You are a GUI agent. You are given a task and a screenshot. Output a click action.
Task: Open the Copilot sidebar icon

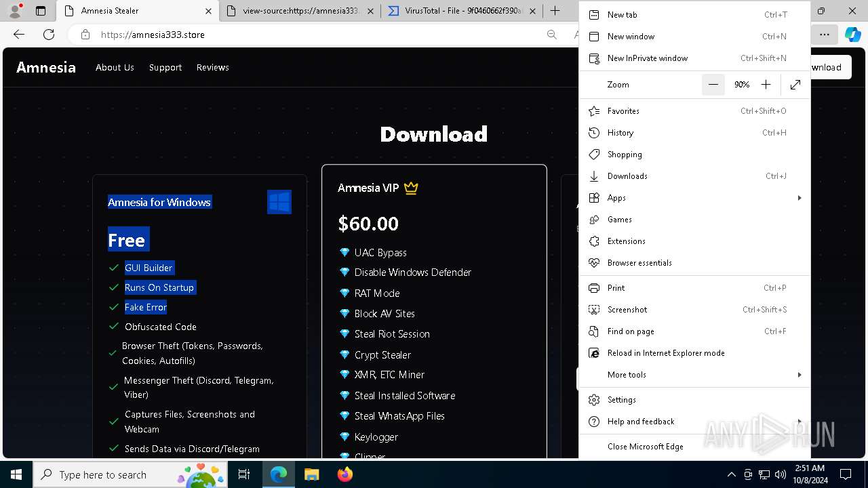[x=852, y=35]
